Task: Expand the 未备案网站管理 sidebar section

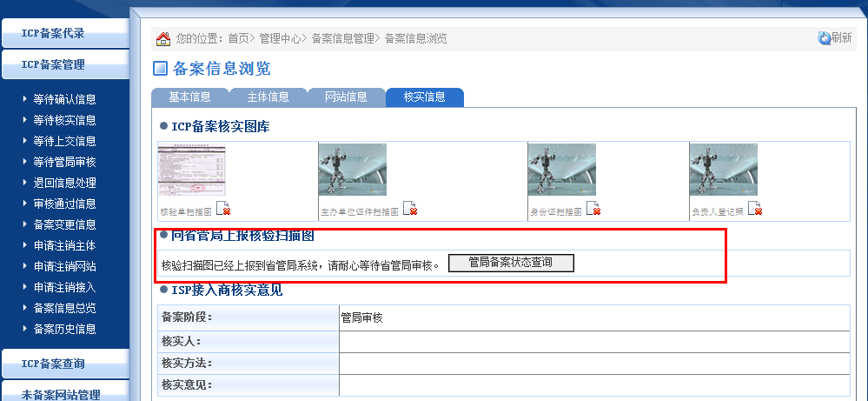Action: [x=65, y=391]
